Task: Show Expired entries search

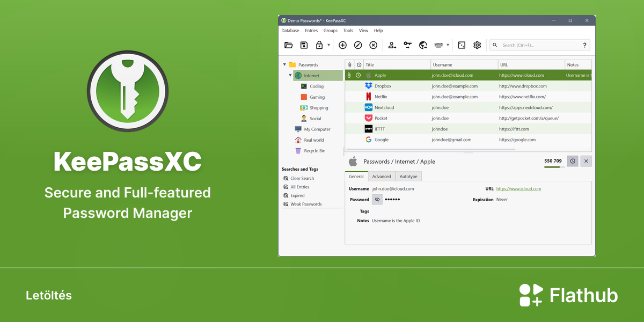Action: [x=294, y=196]
